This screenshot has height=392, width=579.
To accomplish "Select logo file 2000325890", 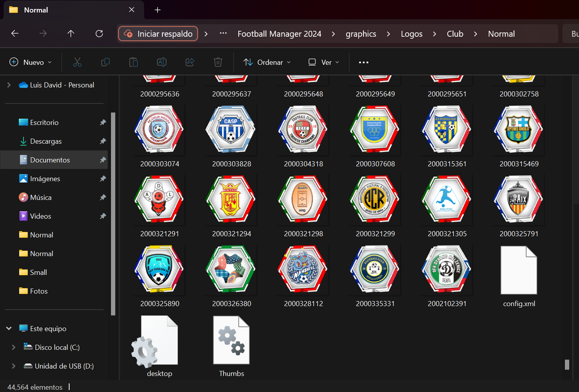I will (x=159, y=276).
